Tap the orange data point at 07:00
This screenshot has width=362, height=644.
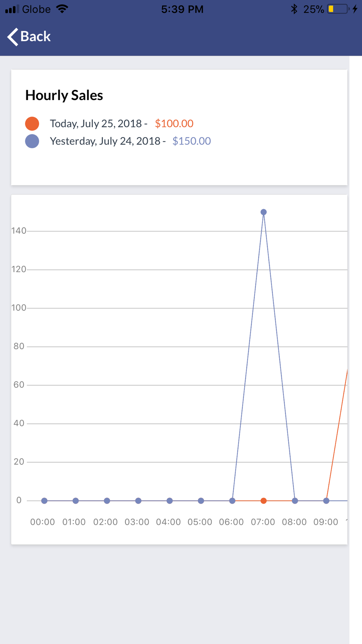[x=264, y=501]
